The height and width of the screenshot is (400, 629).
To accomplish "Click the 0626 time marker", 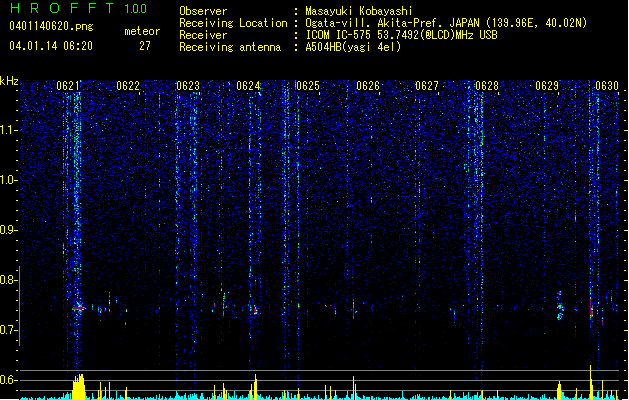I will (x=368, y=86).
